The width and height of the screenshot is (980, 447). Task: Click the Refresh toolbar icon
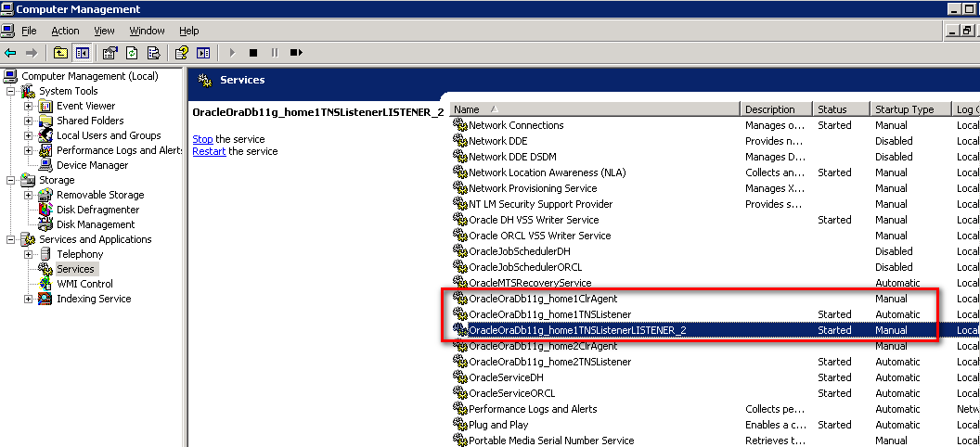[x=132, y=53]
